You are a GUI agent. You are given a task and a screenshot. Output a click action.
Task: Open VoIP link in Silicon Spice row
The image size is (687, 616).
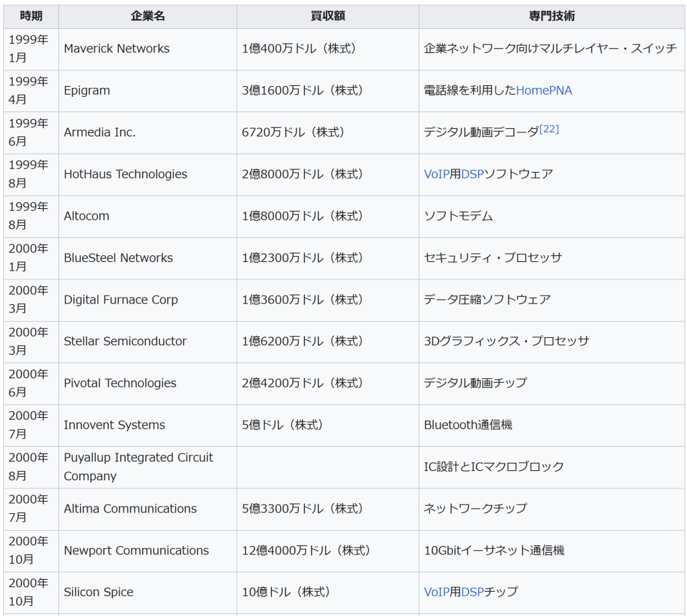click(x=437, y=592)
